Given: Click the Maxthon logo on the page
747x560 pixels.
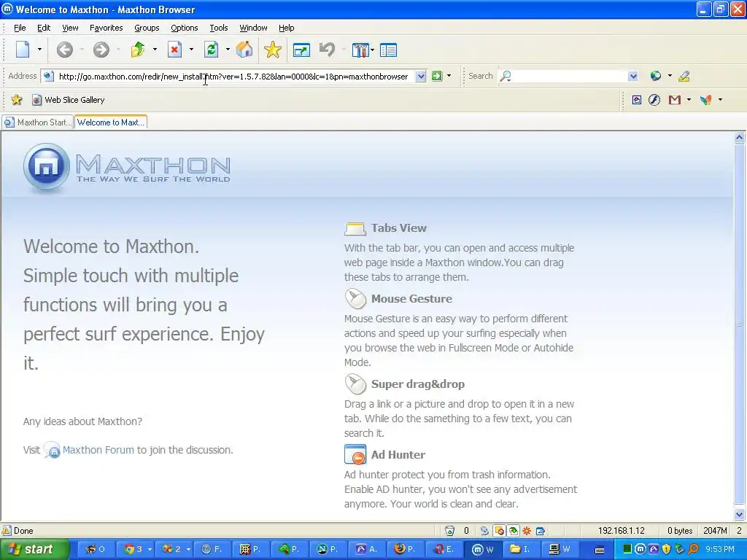Looking at the screenshot, I should 127,168.
